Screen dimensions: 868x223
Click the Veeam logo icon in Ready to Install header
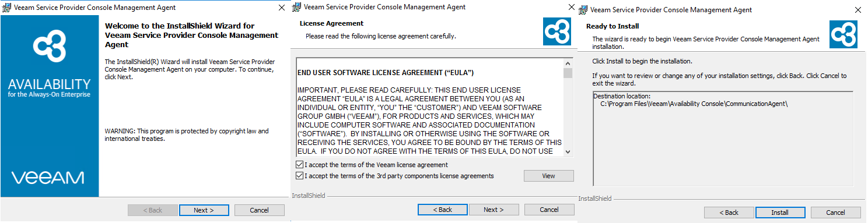(843, 34)
